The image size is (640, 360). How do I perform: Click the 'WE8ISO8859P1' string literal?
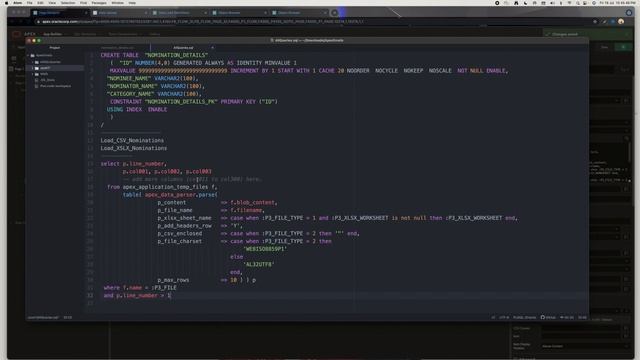[265, 249]
